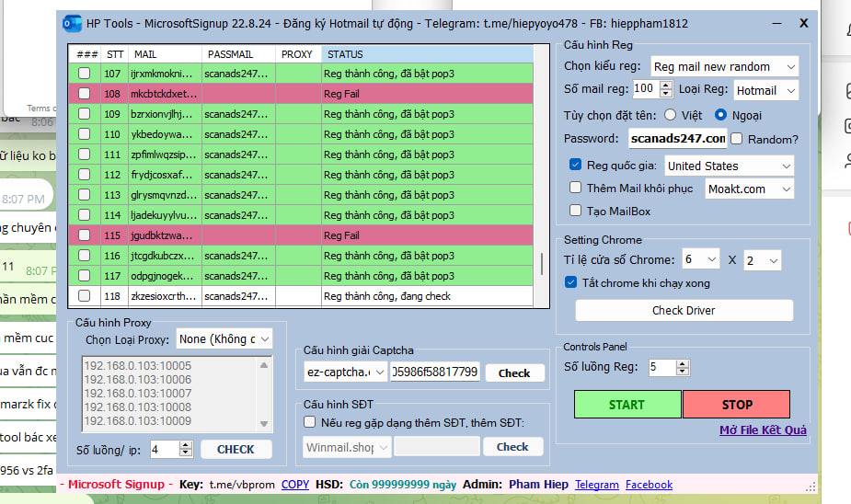Uncheck the Reg quốc gia checkbox

point(576,166)
